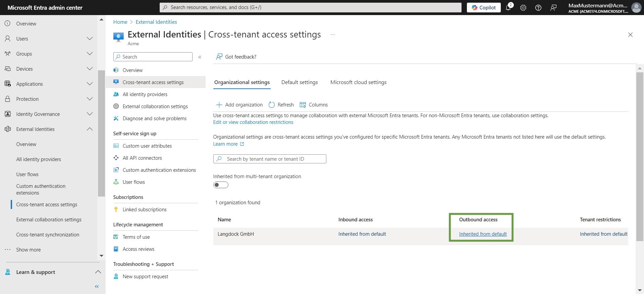Image resolution: width=644 pixels, height=294 pixels.
Task: Switch to Microsoft cloud settings tab
Action: click(x=358, y=82)
